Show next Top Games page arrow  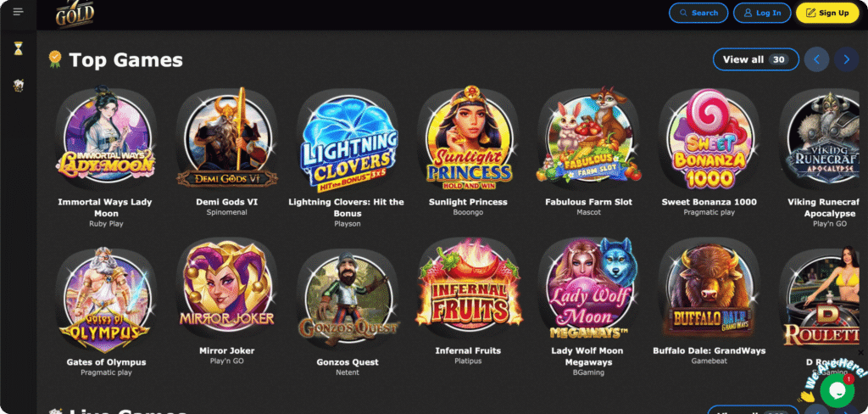tap(847, 59)
